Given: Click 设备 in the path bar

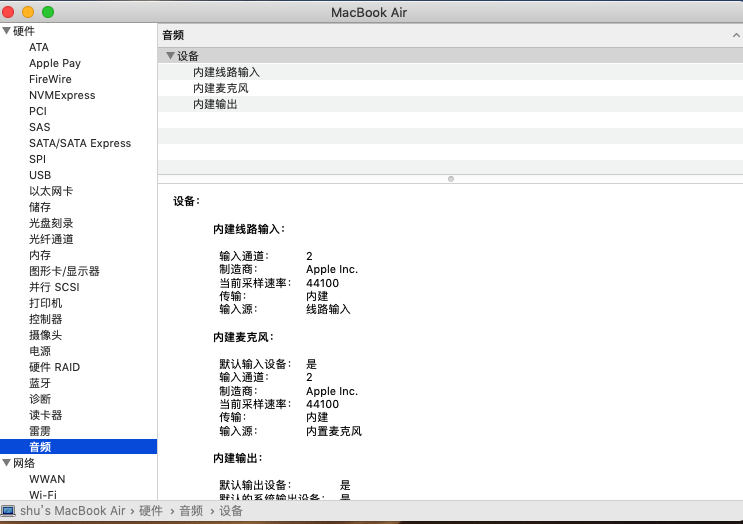Looking at the screenshot, I should click(231, 511).
